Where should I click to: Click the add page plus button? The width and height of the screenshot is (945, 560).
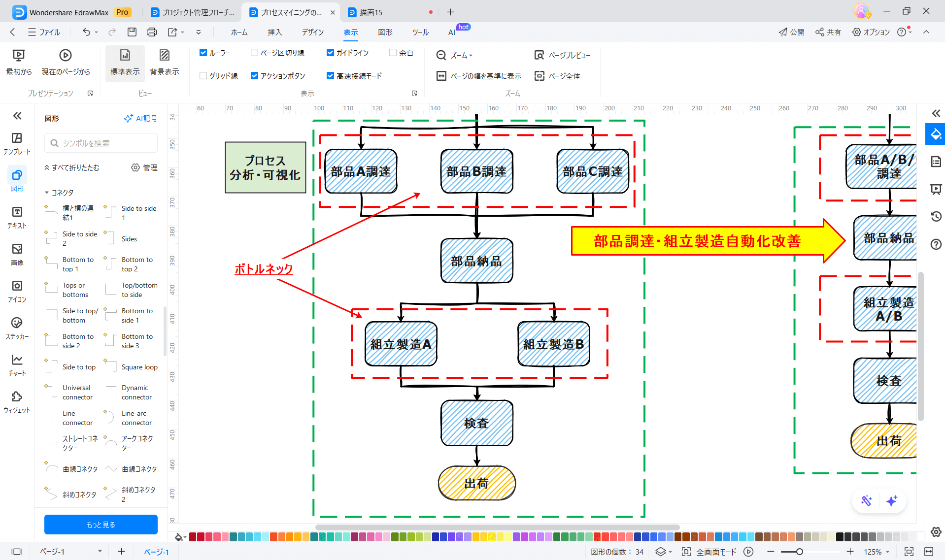tap(122, 552)
